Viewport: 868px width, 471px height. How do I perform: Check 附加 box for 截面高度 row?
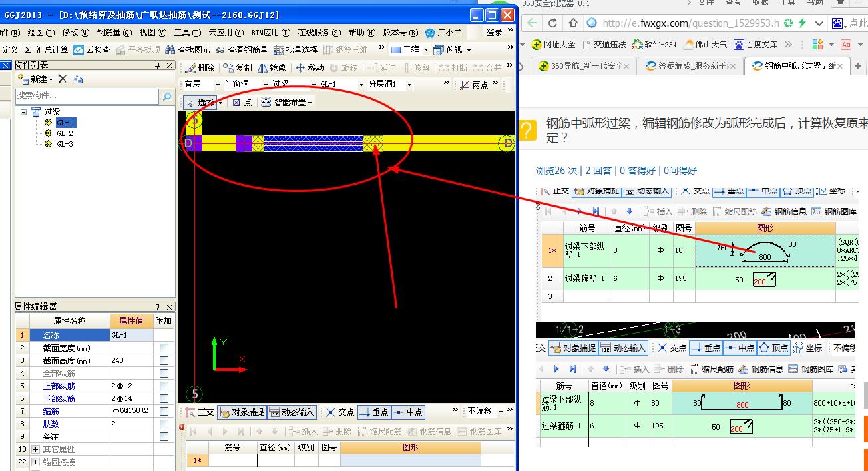pyautogui.click(x=164, y=361)
